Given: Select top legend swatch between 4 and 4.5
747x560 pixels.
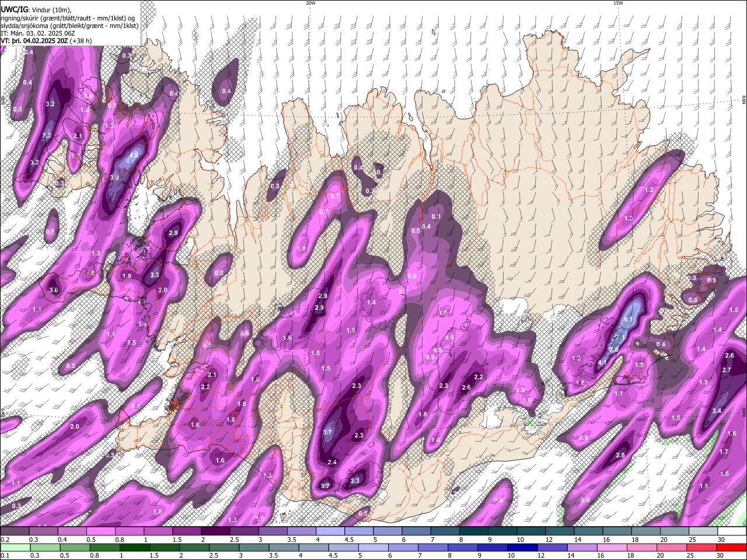Looking at the screenshot, I should coord(330,531).
